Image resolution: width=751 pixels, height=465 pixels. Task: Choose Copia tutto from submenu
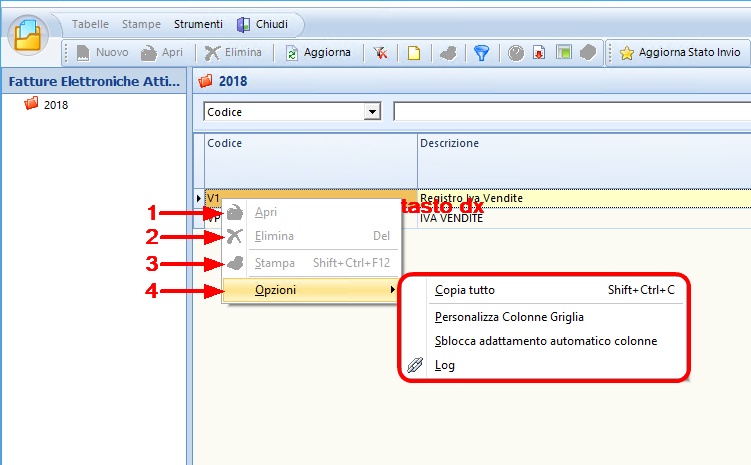click(x=465, y=290)
